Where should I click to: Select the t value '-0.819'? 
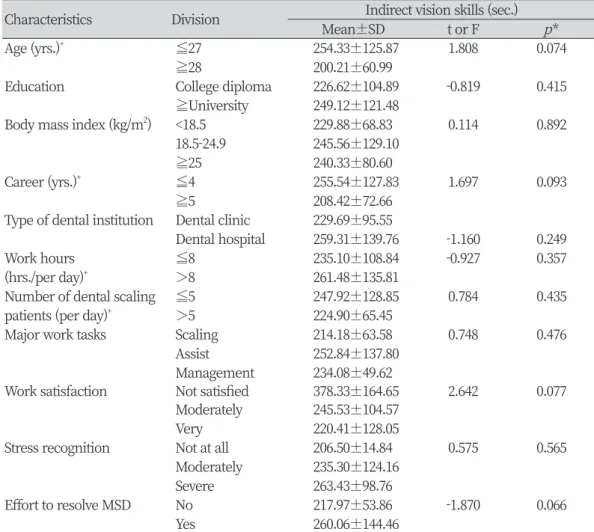[x=463, y=87]
